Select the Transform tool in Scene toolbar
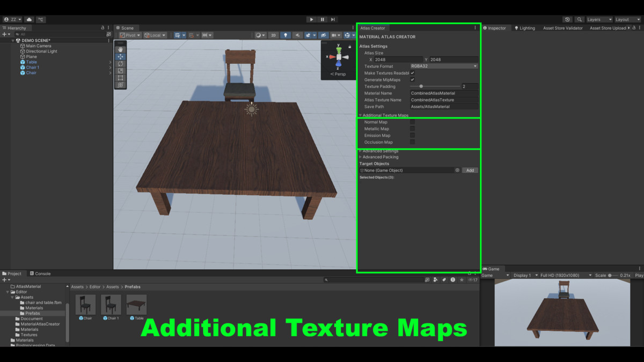 [x=120, y=85]
